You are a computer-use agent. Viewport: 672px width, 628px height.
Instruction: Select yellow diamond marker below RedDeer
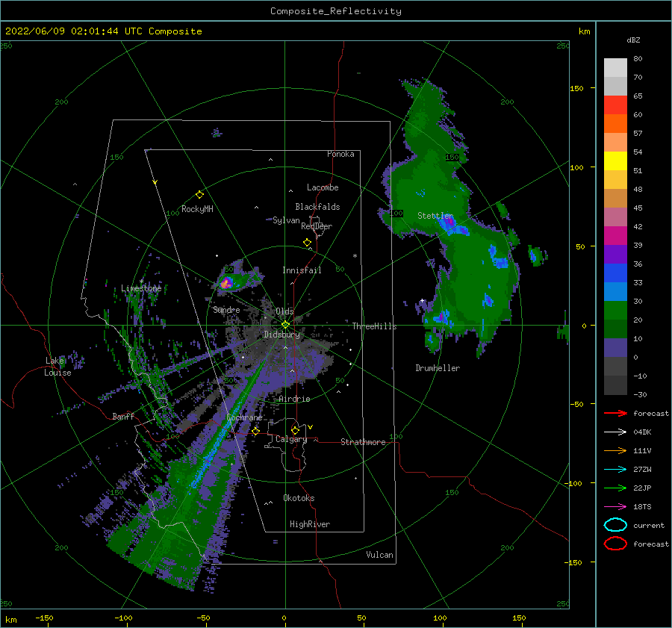tap(308, 243)
